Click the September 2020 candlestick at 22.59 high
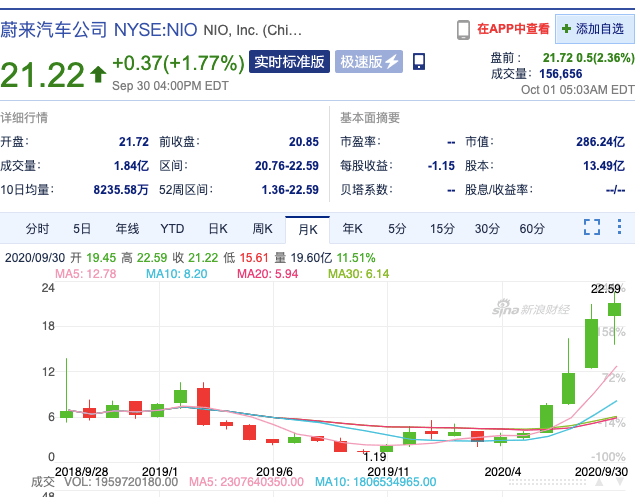 click(x=614, y=309)
